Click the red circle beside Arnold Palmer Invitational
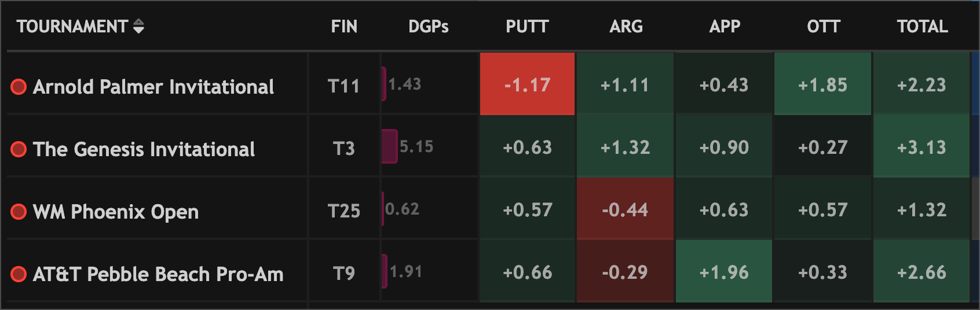Image resolution: width=980 pixels, height=310 pixels. point(19,87)
